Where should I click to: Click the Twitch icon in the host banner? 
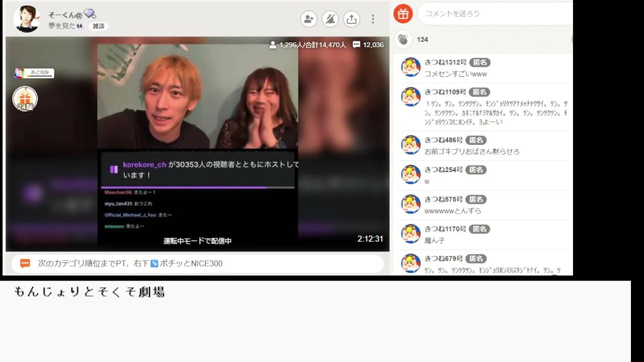[114, 169]
